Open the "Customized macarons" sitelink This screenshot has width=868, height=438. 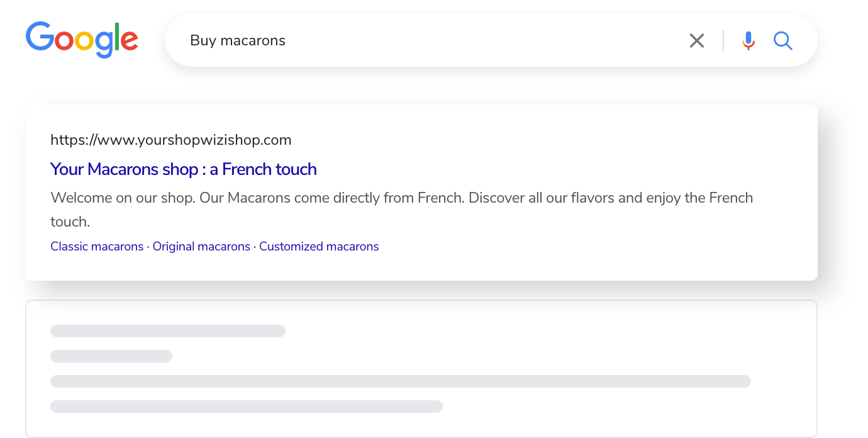(x=319, y=247)
